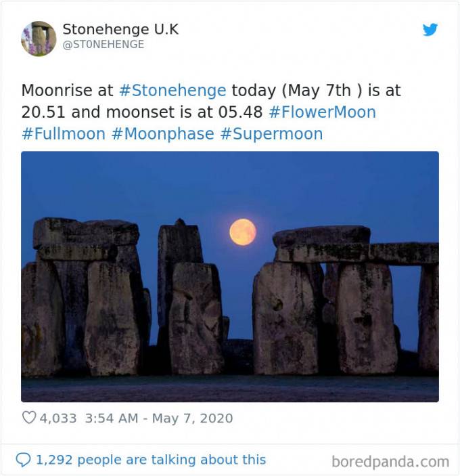460x476 pixels.
Task: Follow the #Fullmoon hashtag link
Action: tap(64, 134)
